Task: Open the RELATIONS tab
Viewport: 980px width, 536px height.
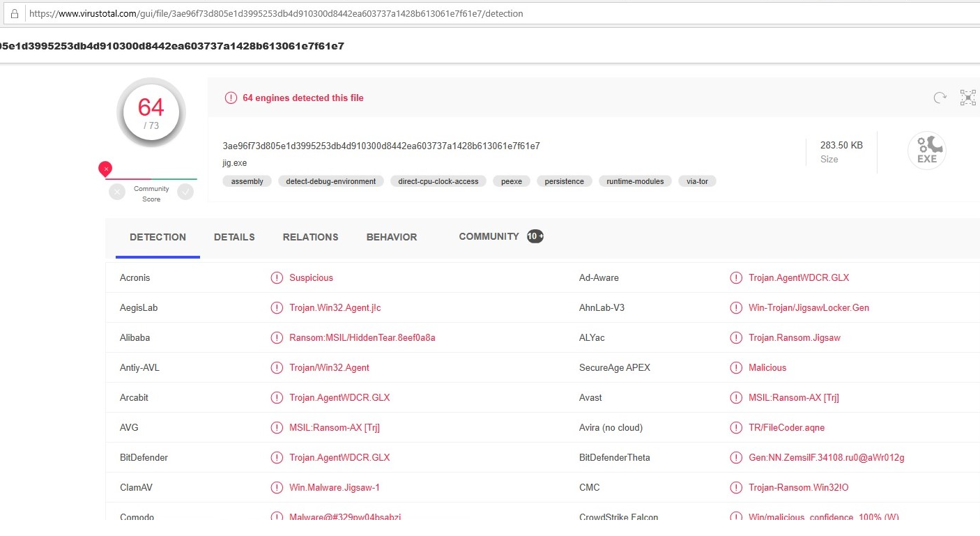Action: [310, 237]
